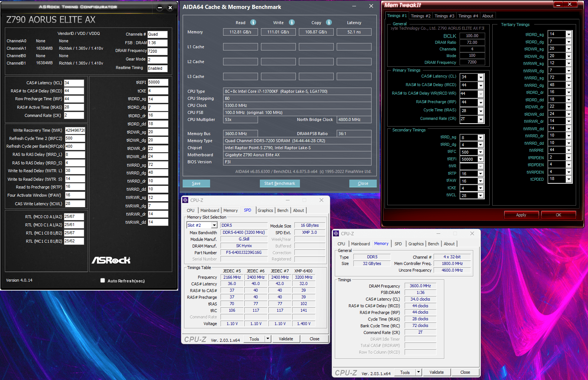Expand the tWRPRE dropdown in Tertiary Timings
The height and width of the screenshot is (380, 588).
[x=569, y=150]
